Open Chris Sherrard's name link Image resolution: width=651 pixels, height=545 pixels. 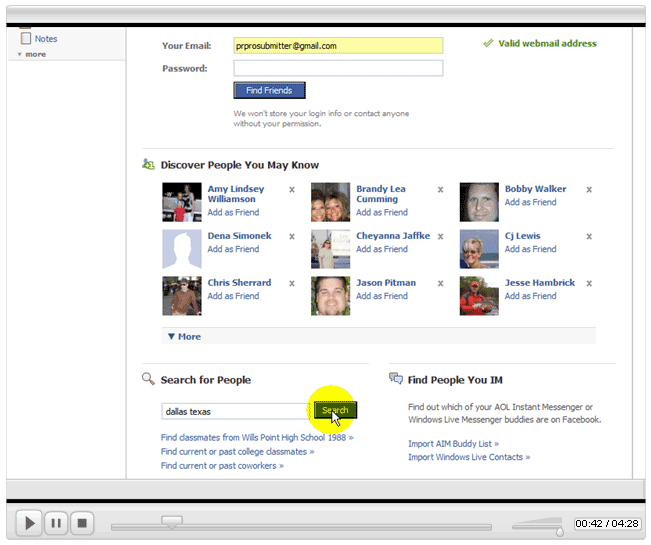pyautogui.click(x=239, y=283)
